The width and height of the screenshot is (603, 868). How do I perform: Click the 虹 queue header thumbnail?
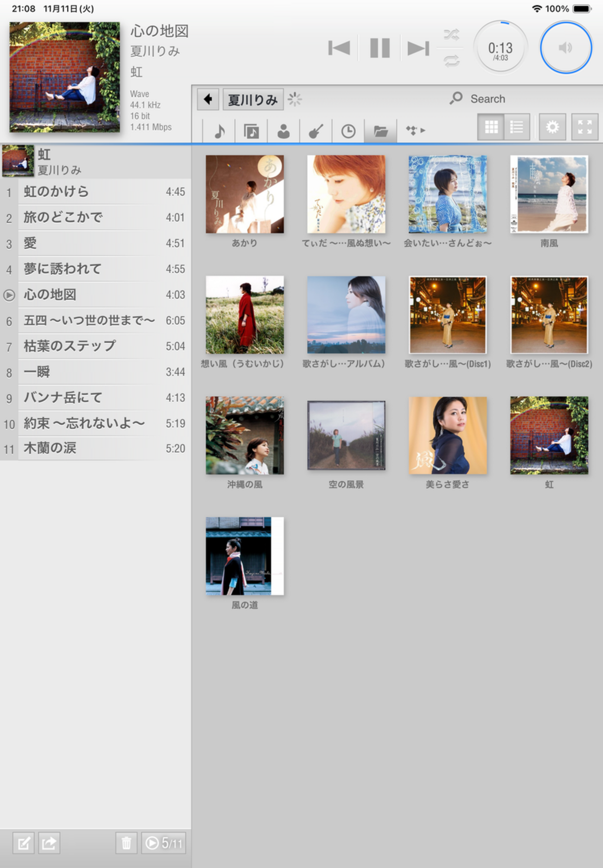coord(18,161)
